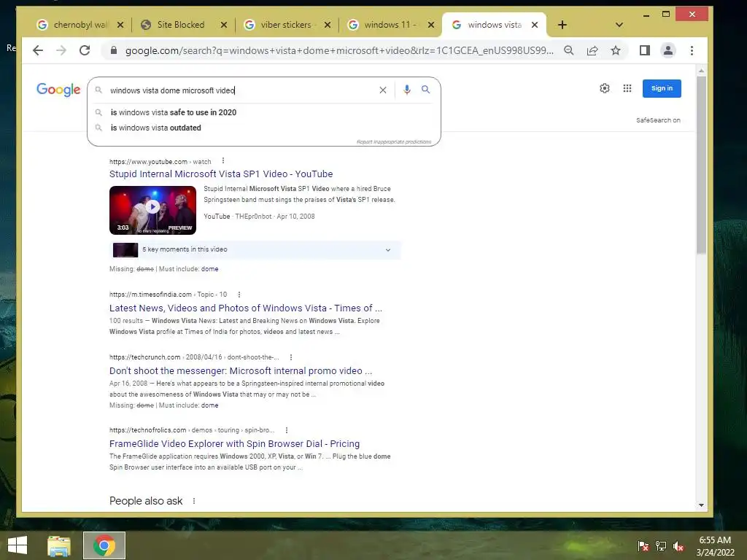Close the Site Blocked tab
The height and width of the screenshot is (560, 747).
[224, 25]
